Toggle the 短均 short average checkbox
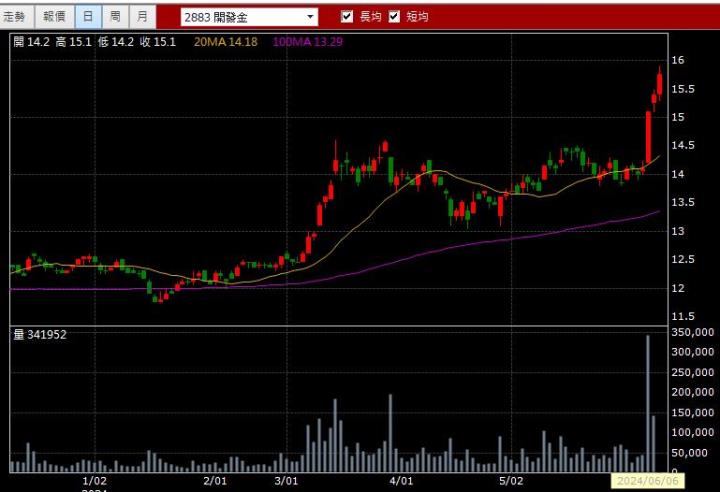 pos(394,17)
